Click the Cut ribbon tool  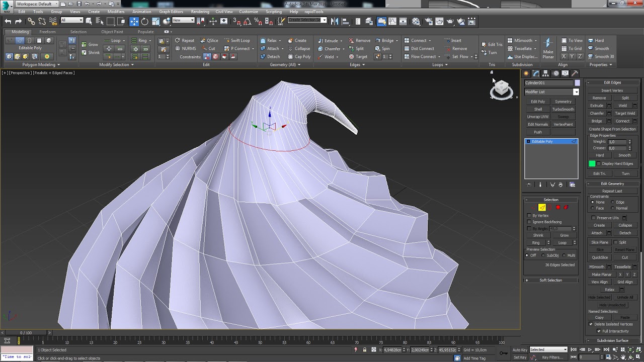tap(208, 49)
